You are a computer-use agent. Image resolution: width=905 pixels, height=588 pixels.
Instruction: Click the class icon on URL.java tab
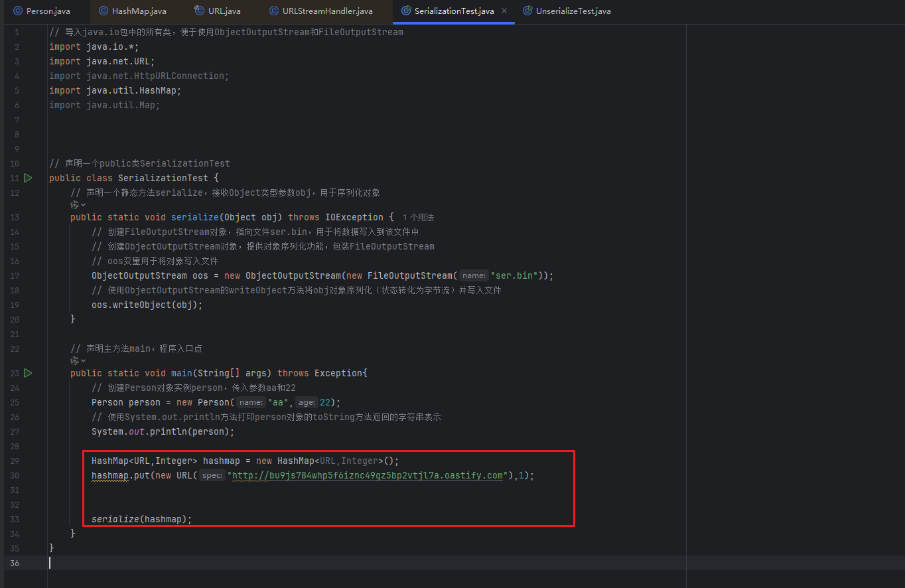[x=199, y=11]
